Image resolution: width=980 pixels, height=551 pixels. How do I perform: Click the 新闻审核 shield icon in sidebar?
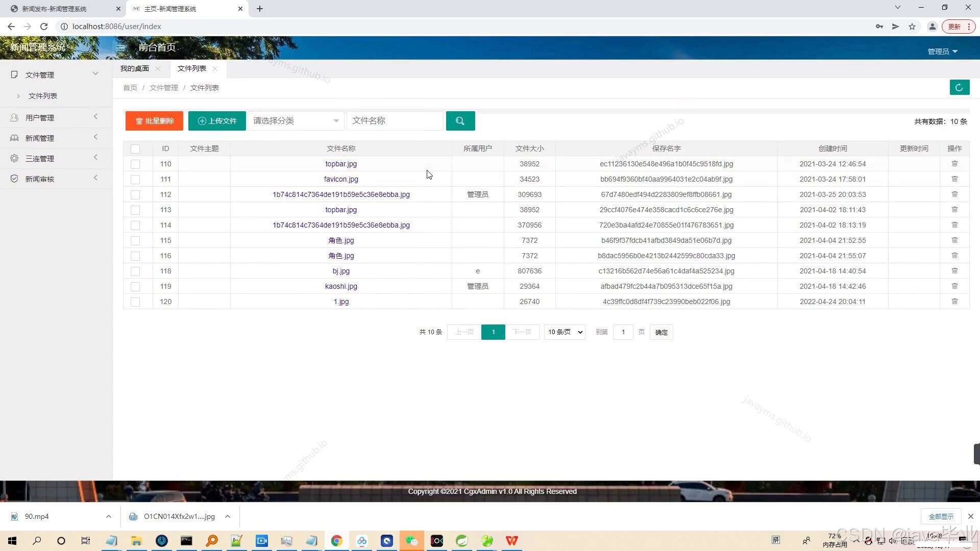point(14,179)
